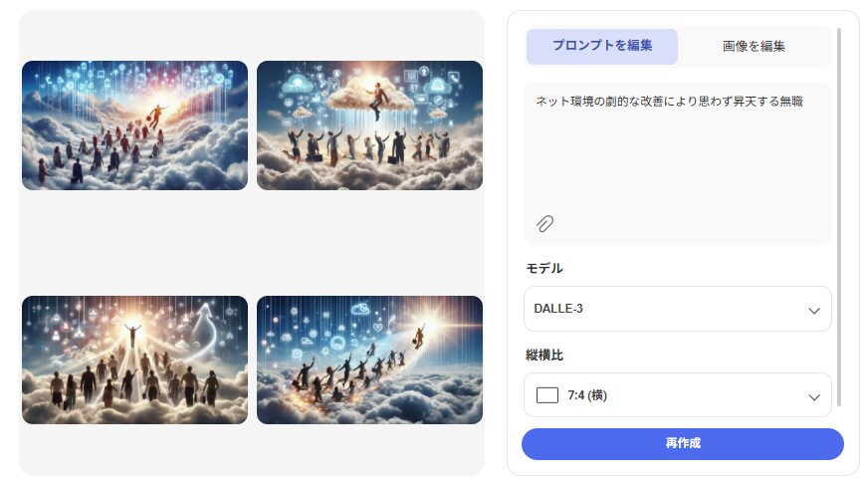Viewport: 868px width, 483px height.
Task: Select the top-left generated image with red jumper
Action: point(134,125)
